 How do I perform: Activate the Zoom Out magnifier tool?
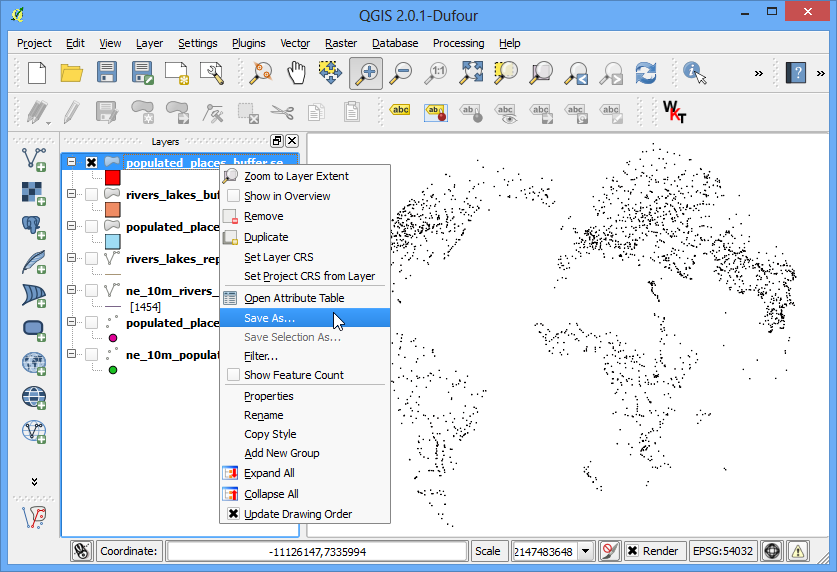[401, 73]
